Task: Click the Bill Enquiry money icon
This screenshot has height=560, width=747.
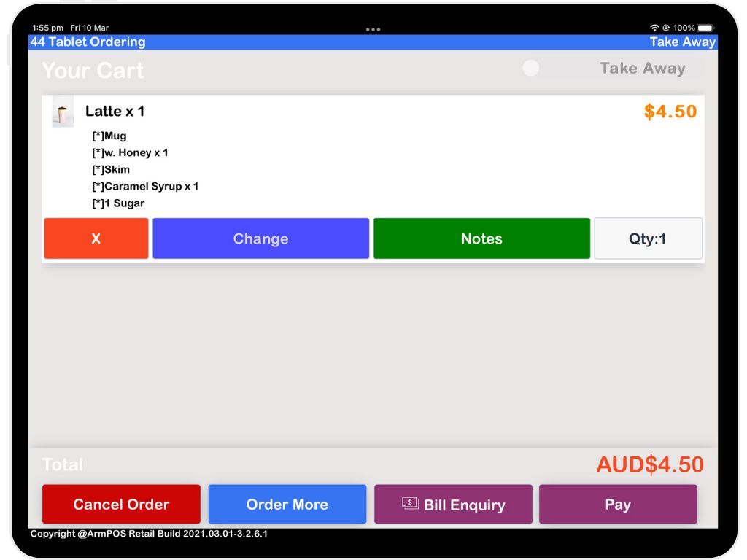Action: [x=410, y=503]
